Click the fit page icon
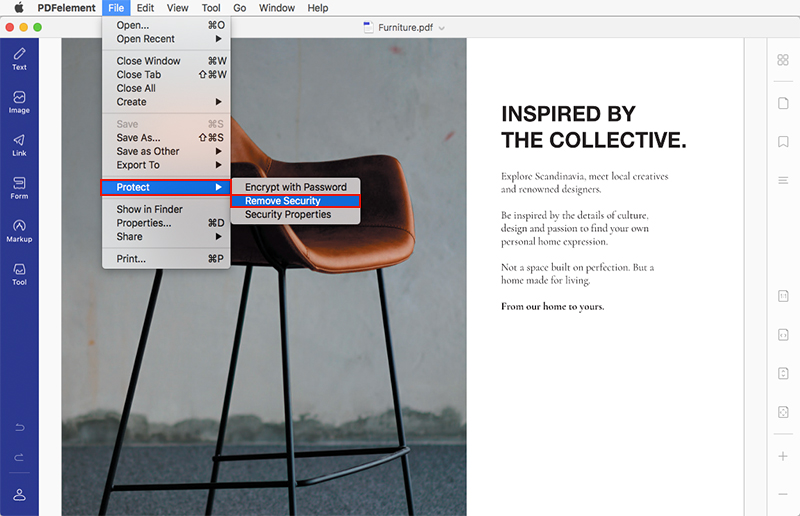 [783, 412]
